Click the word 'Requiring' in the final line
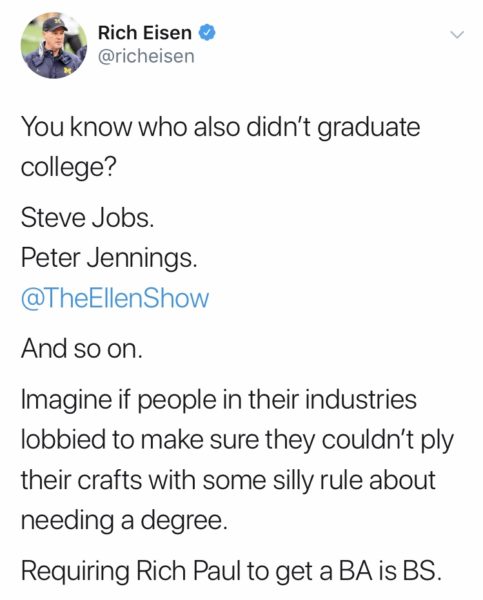The height and width of the screenshot is (600, 483). click(75, 572)
